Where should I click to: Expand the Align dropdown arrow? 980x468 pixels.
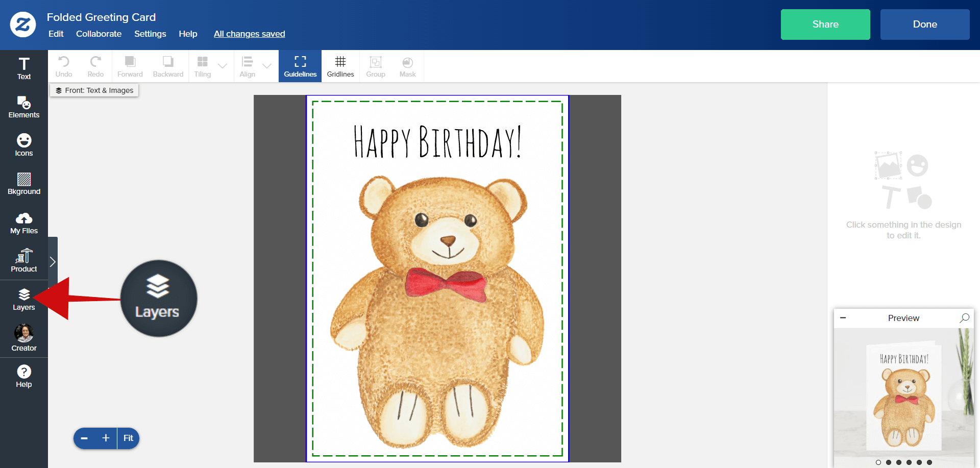[267, 66]
